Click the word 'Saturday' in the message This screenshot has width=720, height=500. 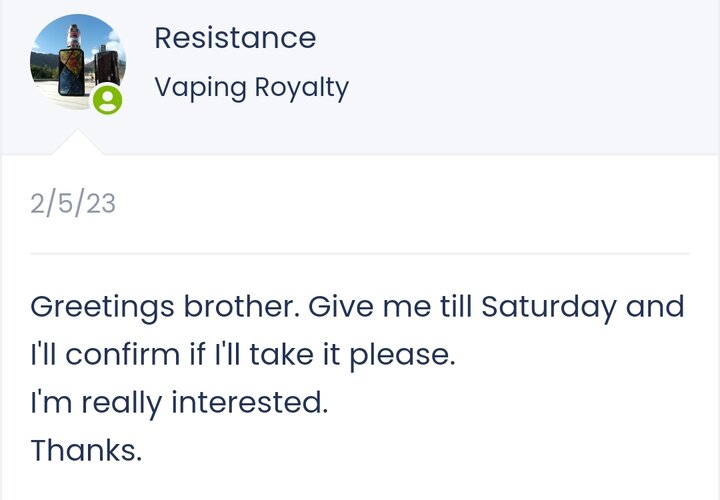(x=549, y=307)
